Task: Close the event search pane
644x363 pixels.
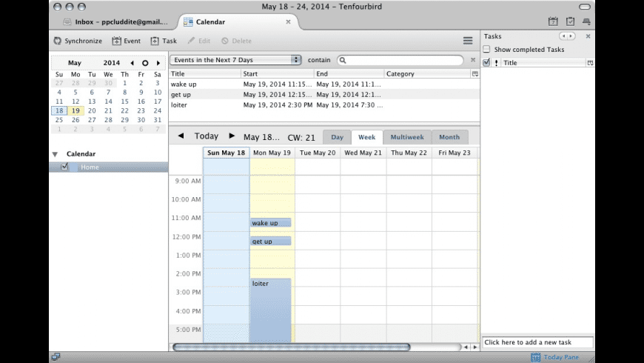Action: click(x=473, y=60)
